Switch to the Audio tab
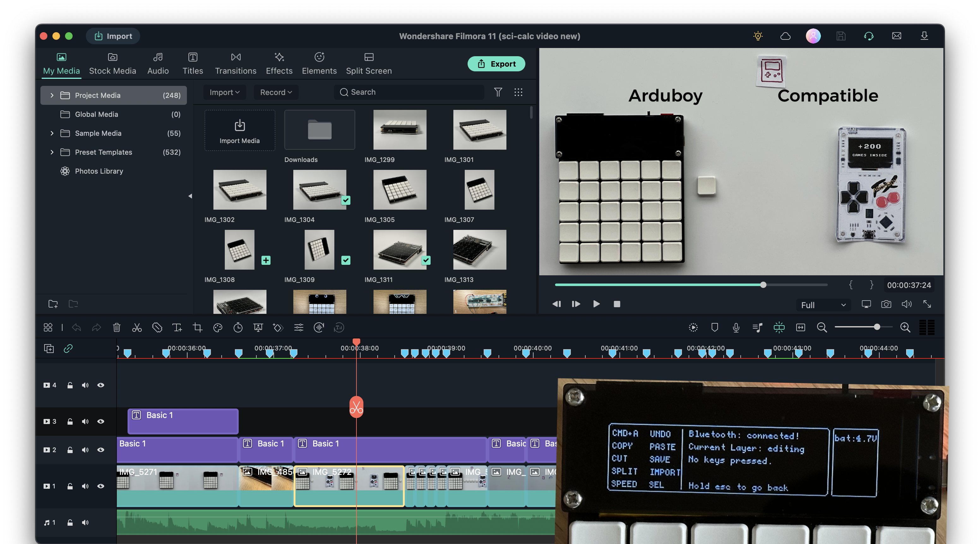This screenshot has height=544, width=980. pos(158,63)
